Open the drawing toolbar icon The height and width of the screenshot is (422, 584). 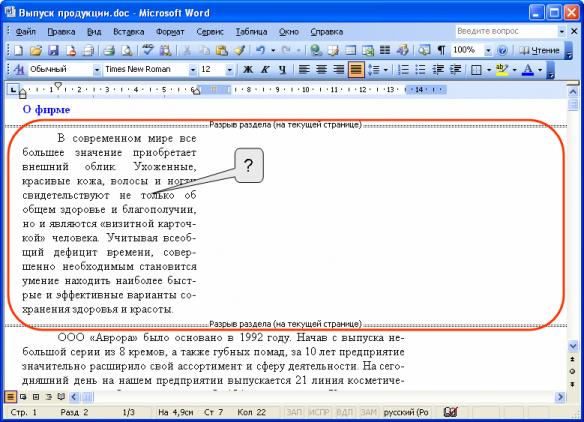(402, 50)
